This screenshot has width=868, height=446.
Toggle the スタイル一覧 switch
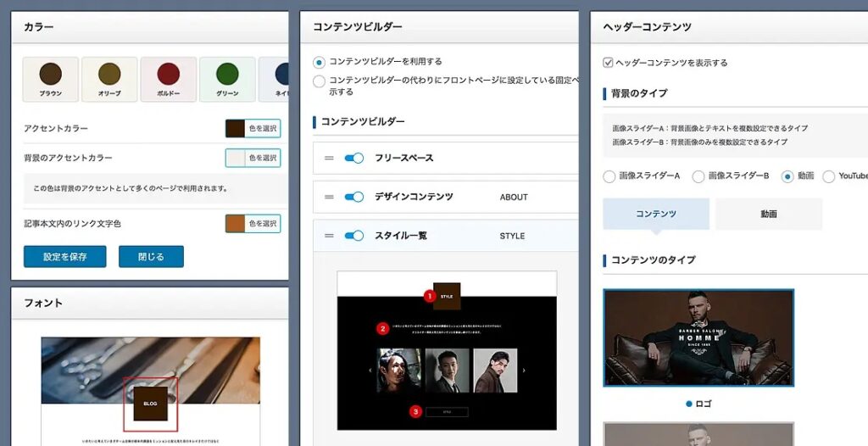pos(353,236)
